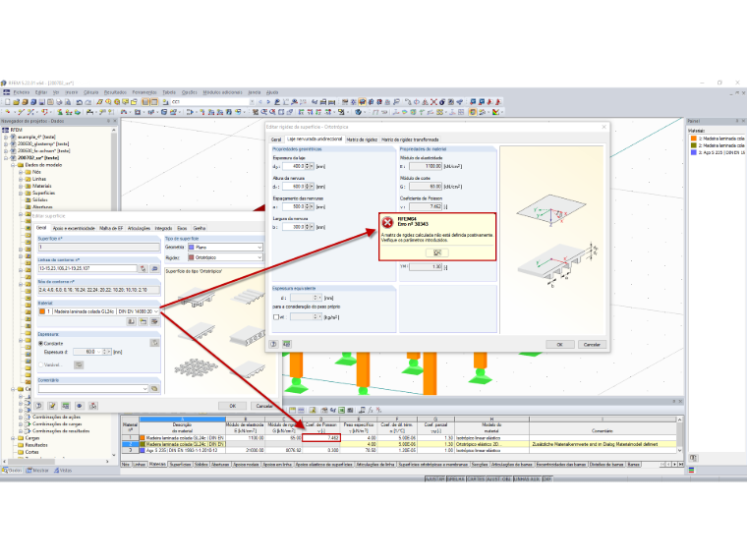Click the Save diskette icon in main toolbar
The height and width of the screenshot is (560, 747).
[42, 102]
